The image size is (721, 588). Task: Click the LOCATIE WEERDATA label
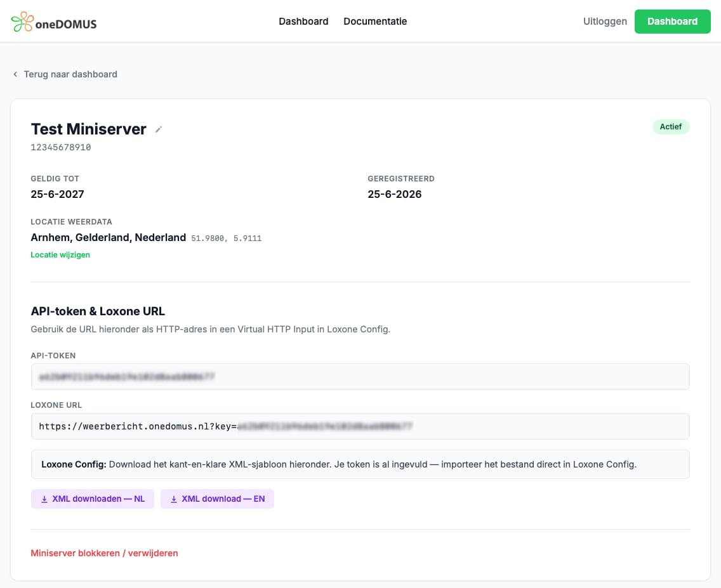pos(71,222)
